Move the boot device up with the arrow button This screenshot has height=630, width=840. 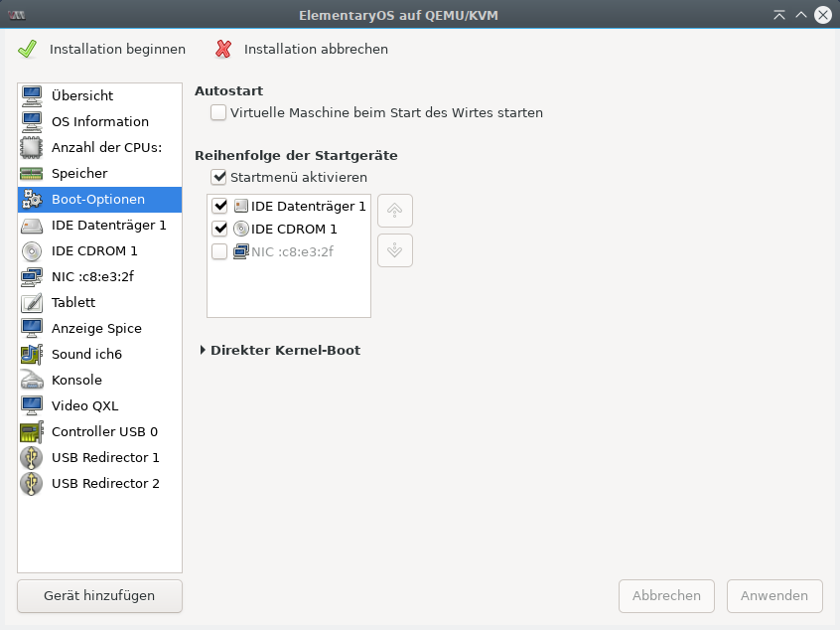pos(395,211)
